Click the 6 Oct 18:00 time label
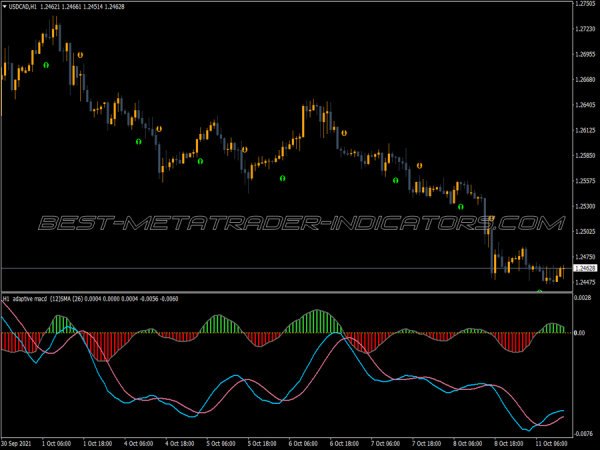This screenshot has width=600, height=450. (x=344, y=444)
